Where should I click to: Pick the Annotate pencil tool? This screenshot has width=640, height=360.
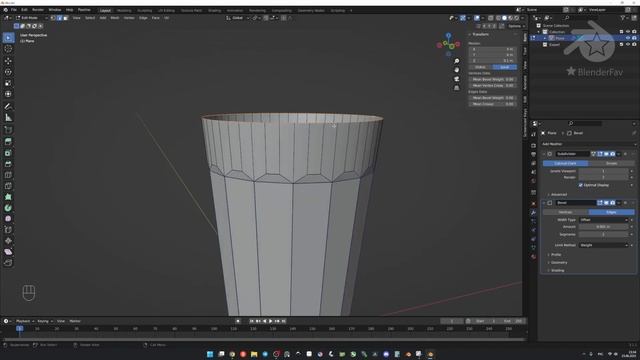point(8,107)
